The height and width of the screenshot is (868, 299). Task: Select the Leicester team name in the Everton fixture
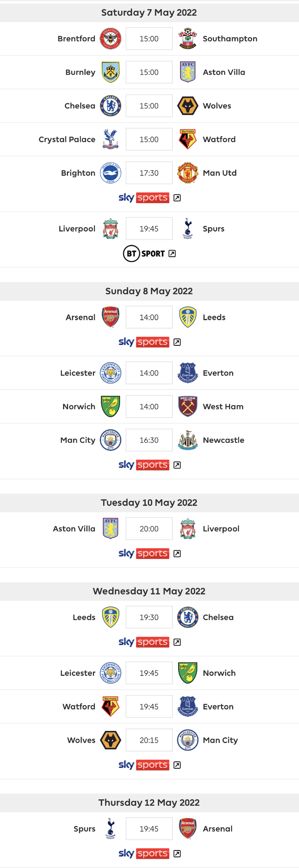(78, 373)
